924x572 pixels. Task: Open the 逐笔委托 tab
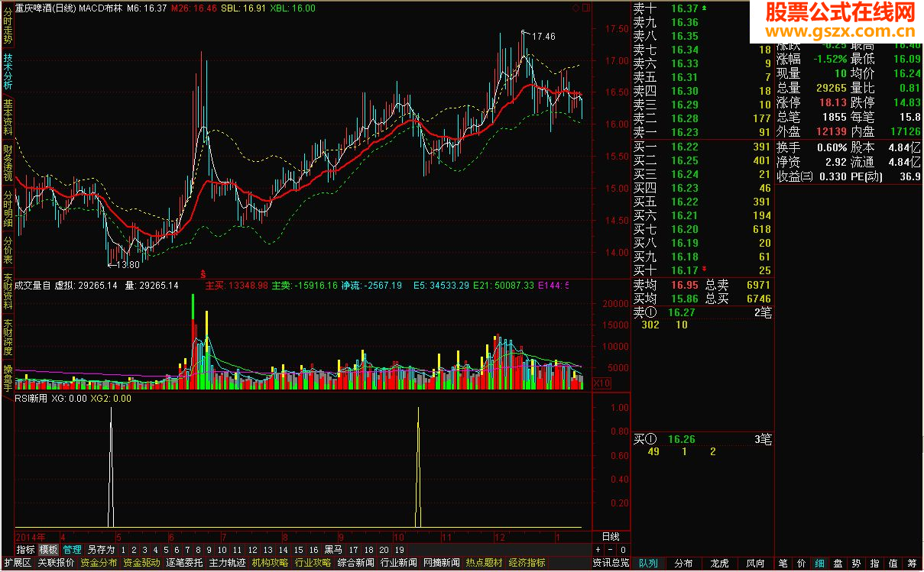[184, 563]
